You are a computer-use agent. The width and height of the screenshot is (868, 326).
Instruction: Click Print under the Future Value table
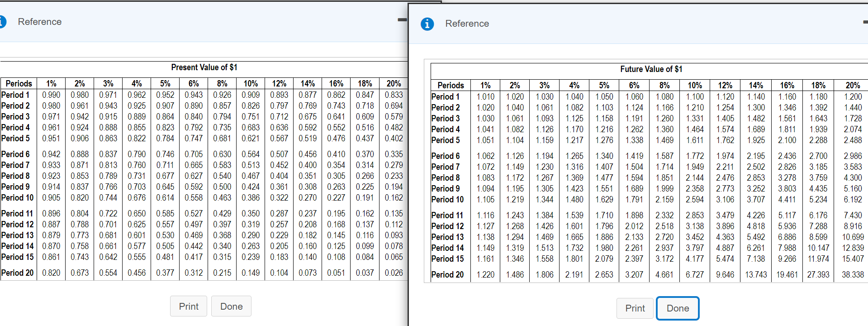(x=635, y=308)
